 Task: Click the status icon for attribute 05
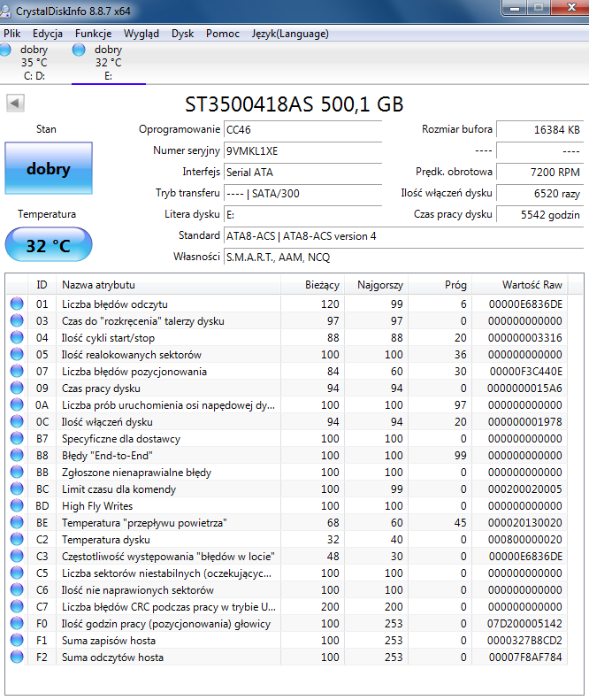click(17, 354)
